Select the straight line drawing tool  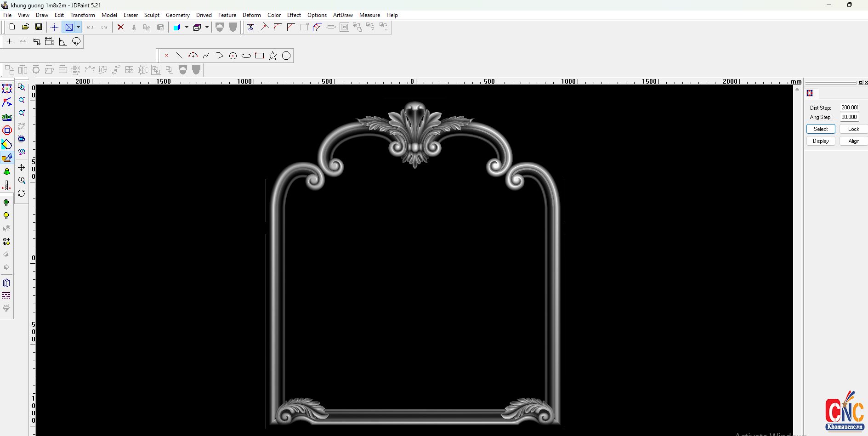coord(180,56)
